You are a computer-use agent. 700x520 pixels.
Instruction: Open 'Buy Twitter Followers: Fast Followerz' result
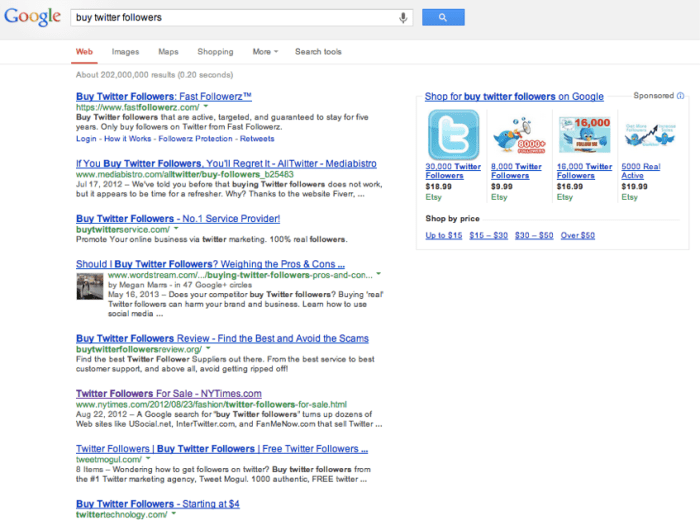pyautogui.click(x=164, y=96)
